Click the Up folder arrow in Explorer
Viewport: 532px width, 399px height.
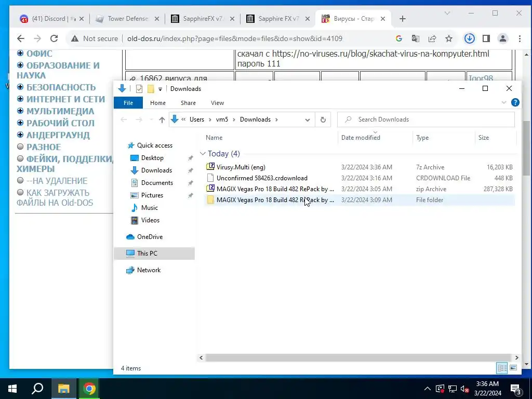tap(162, 119)
